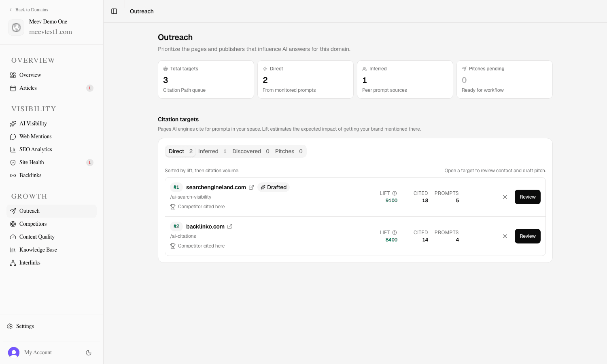Click the Settings gear icon

[x=10, y=326]
